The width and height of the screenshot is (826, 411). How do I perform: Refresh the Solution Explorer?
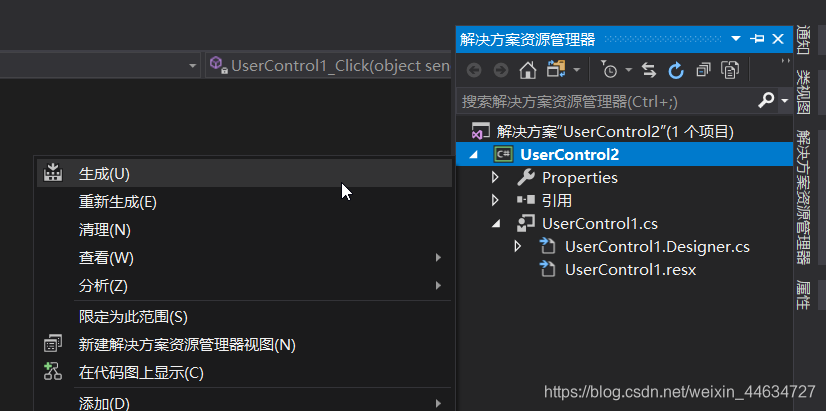(x=676, y=70)
